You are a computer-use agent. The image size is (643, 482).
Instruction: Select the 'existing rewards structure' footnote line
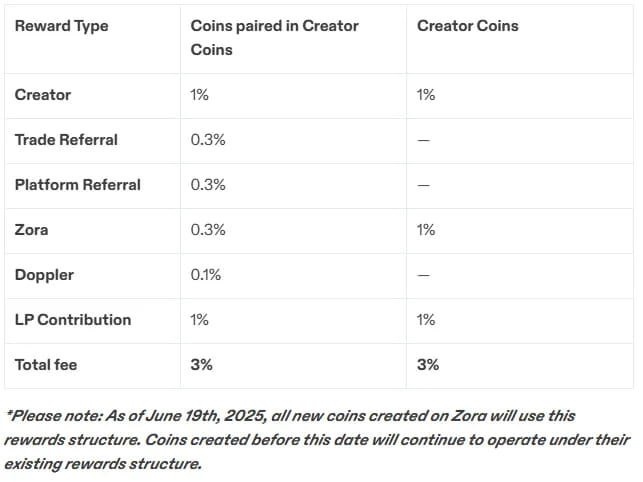[x=103, y=464]
